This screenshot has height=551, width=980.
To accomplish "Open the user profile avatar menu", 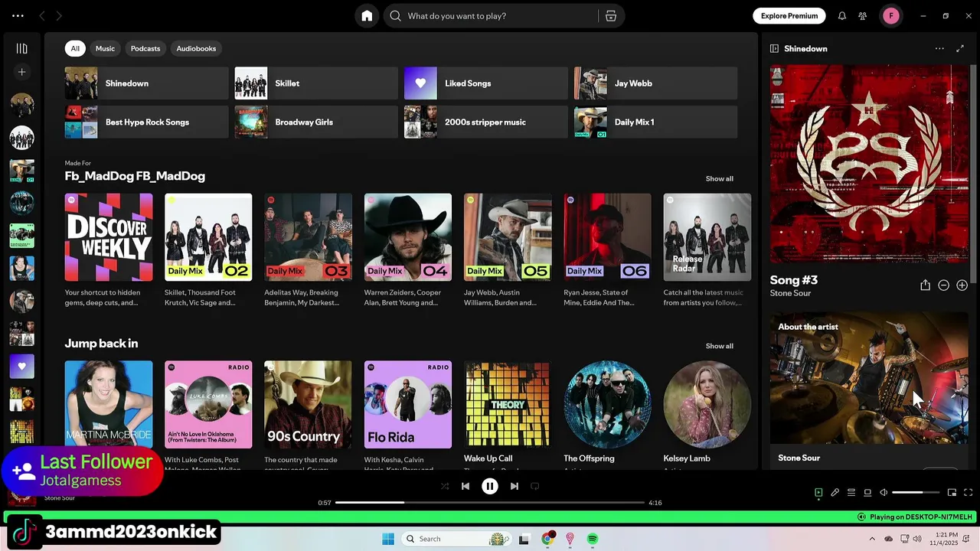I will coord(891,16).
